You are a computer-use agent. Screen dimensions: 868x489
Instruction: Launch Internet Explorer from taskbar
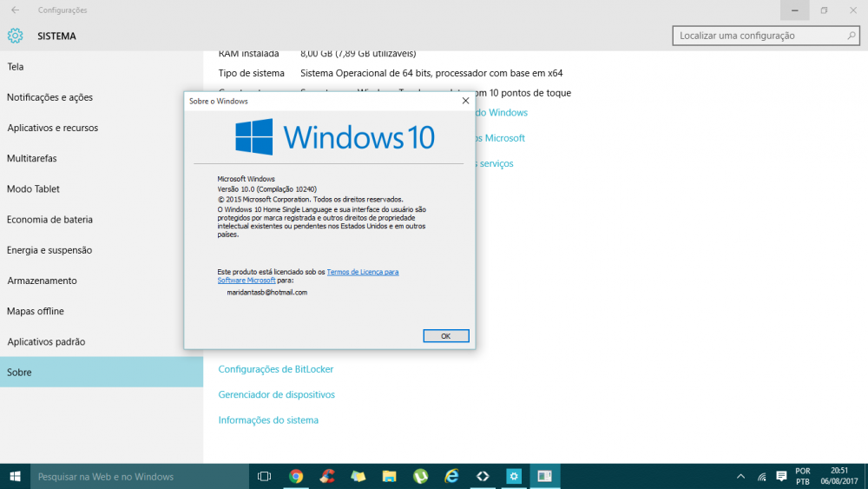click(x=452, y=476)
